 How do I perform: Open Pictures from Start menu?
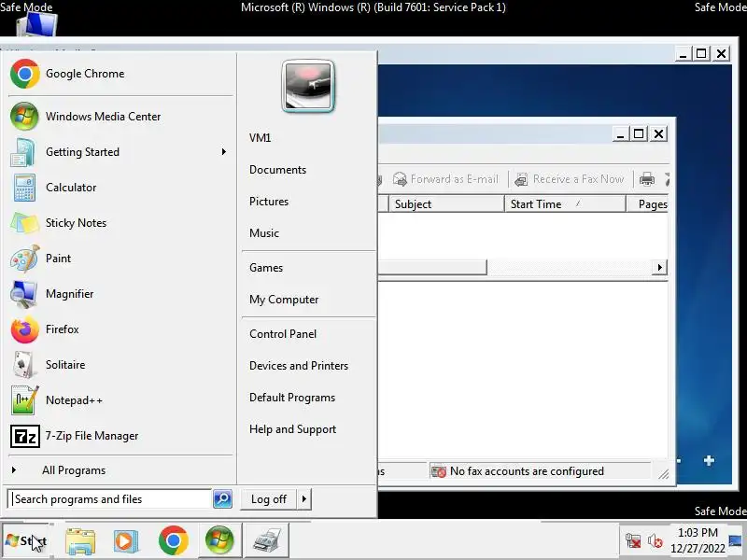[269, 202]
